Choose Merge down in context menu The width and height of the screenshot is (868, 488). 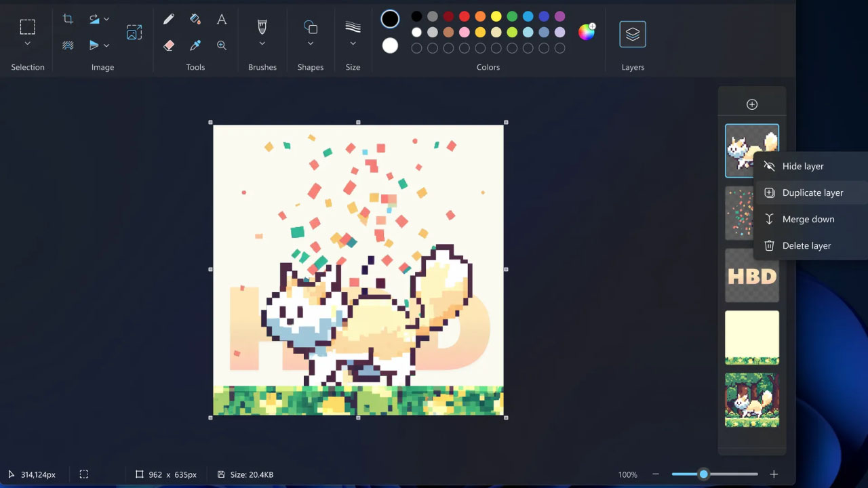[x=811, y=219]
